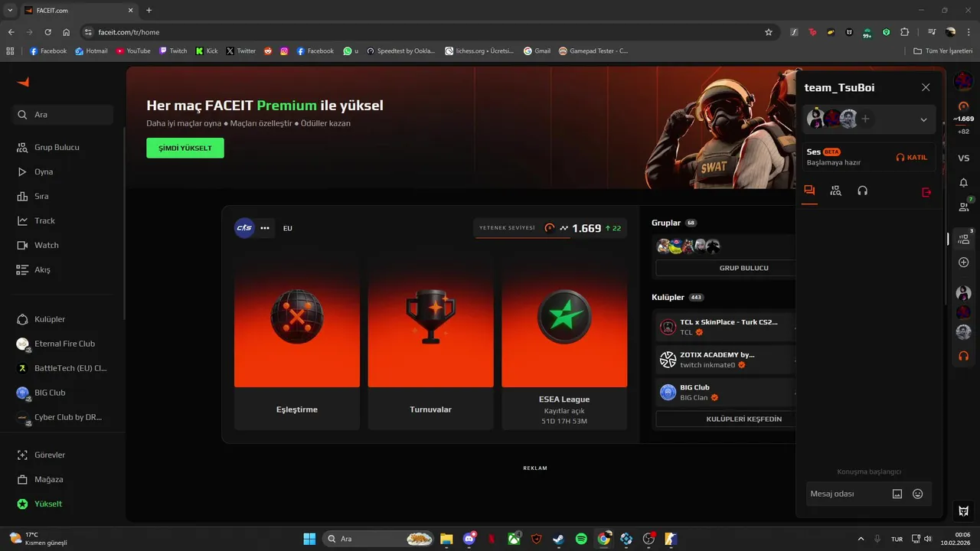Open notifications bell in right rail
980x551 pixels.
click(964, 182)
